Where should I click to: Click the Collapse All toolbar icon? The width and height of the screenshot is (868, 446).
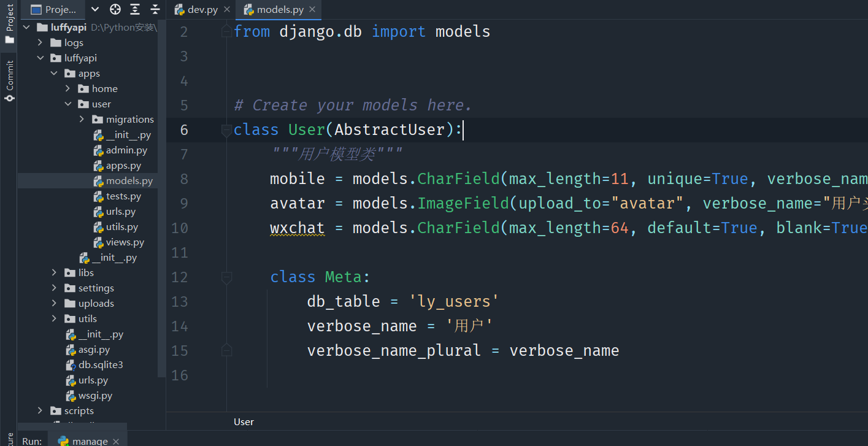[x=155, y=9]
